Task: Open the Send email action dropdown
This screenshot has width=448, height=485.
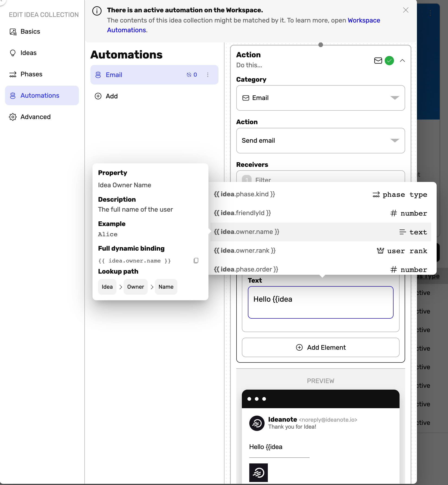Action: [320, 141]
